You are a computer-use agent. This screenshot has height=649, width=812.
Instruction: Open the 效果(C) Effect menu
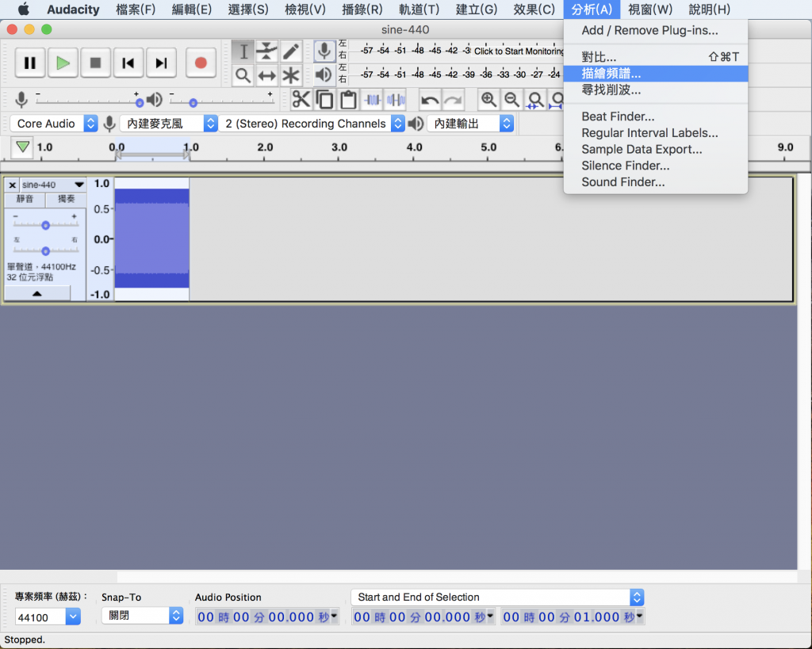[534, 10]
